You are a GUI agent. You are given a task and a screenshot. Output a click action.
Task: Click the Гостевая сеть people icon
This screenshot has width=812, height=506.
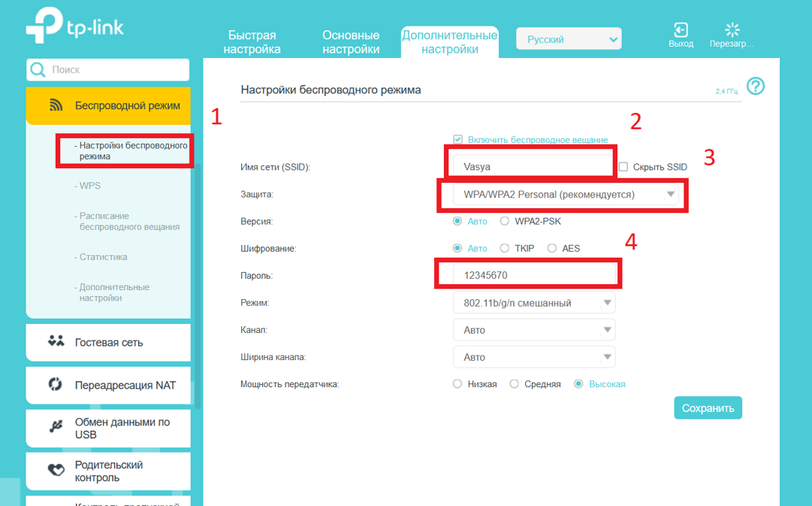56,342
